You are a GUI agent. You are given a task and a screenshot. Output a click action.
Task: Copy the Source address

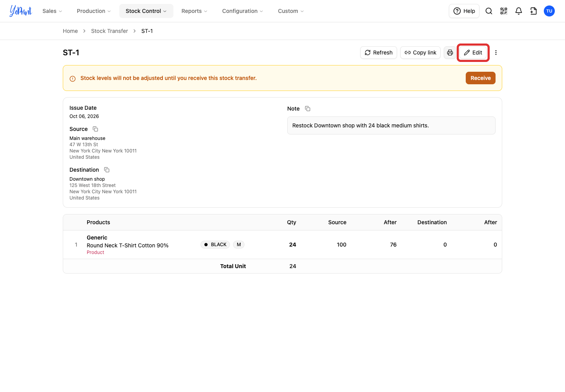click(95, 129)
